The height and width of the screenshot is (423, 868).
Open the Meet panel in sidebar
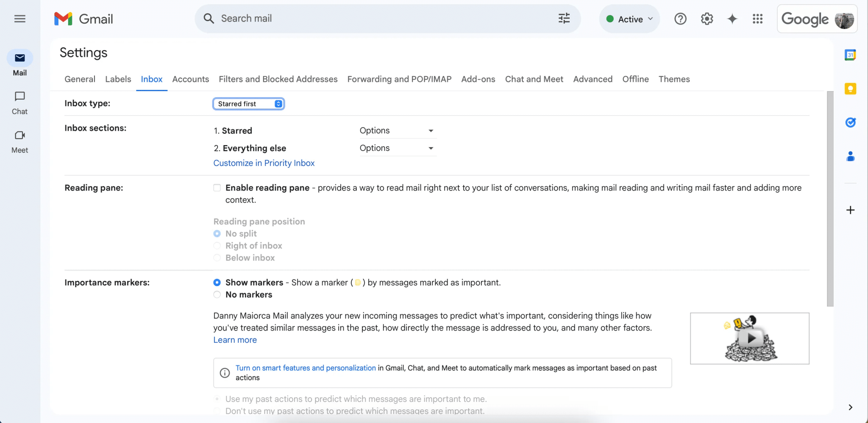click(x=19, y=140)
